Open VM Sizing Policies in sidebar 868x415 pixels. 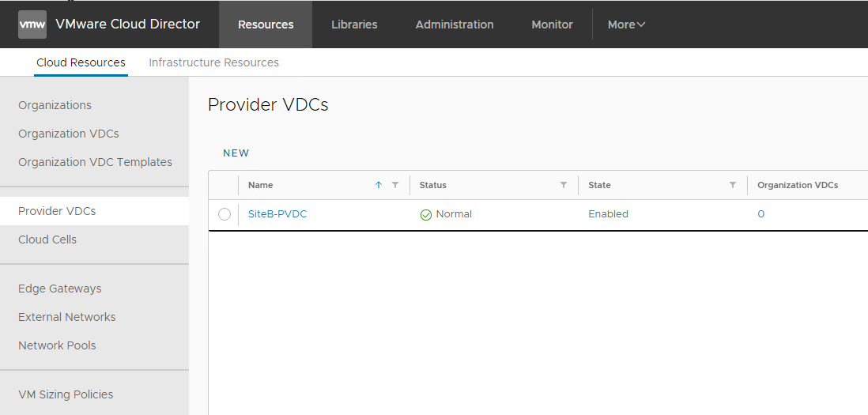66,394
